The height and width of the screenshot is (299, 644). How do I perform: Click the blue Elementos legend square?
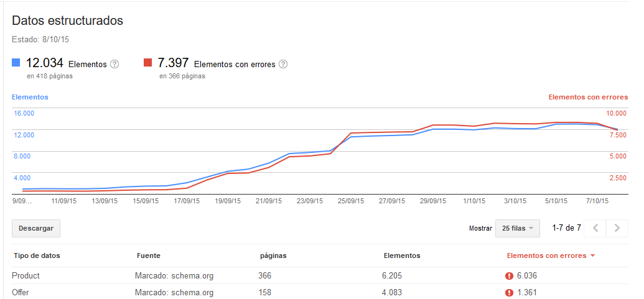click(x=16, y=63)
